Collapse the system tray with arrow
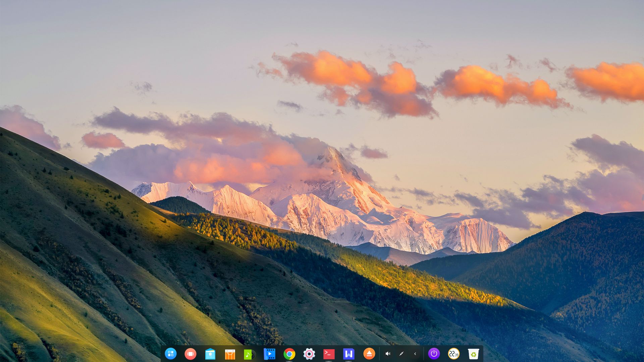Viewport: 644px width, 362px height. [x=415, y=354]
